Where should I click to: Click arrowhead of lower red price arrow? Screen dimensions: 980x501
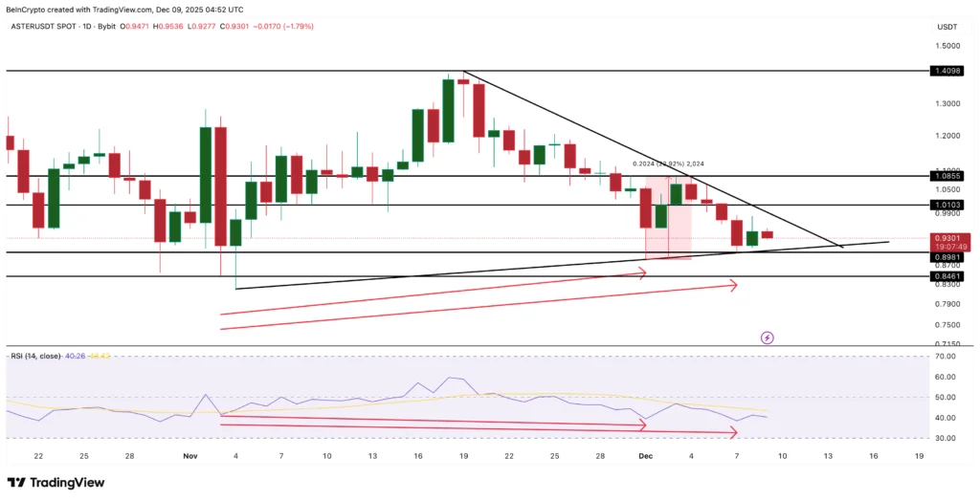pyautogui.click(x=733, y=284)
